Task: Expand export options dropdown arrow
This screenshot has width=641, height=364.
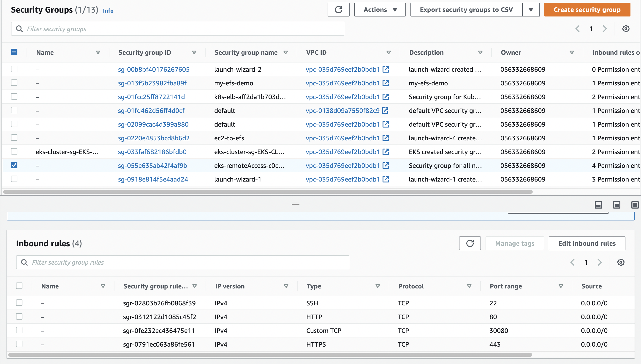Action: 531,10
